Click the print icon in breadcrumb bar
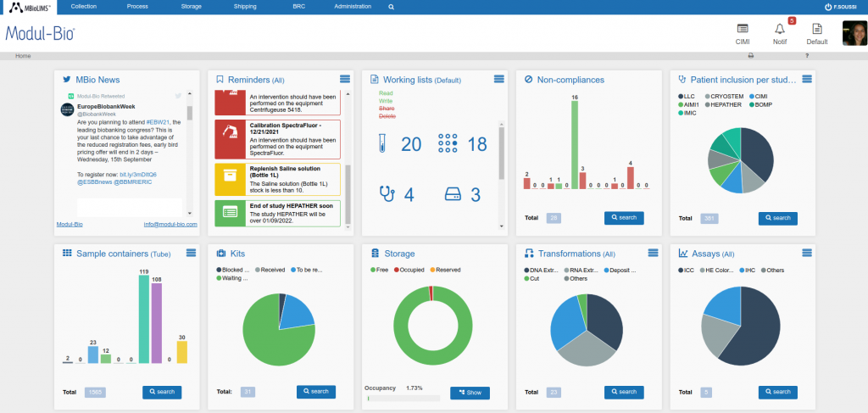868x413 pixels. click(x=750, y=56)
